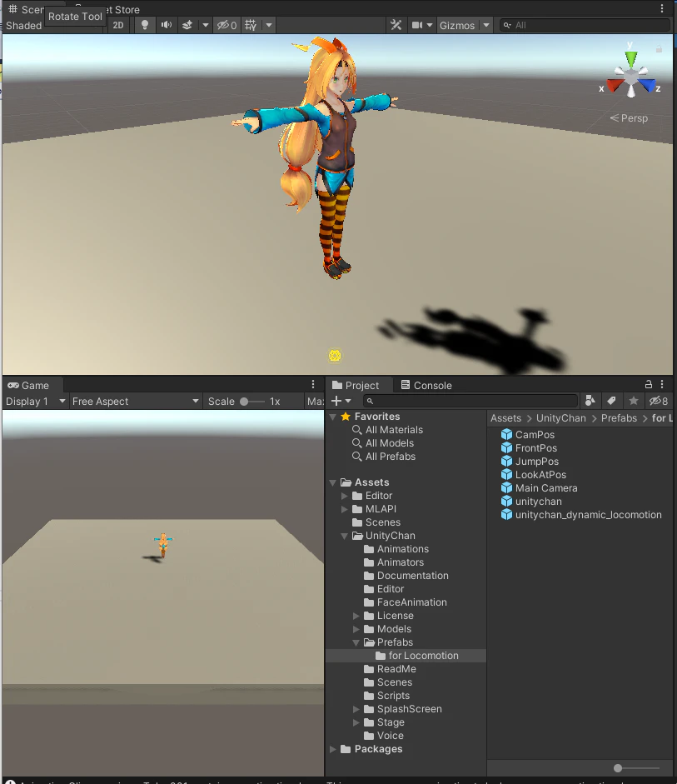Toggle scene grid visibility icon
This screenshot has height=784, width=677.
tap(251, 25)
